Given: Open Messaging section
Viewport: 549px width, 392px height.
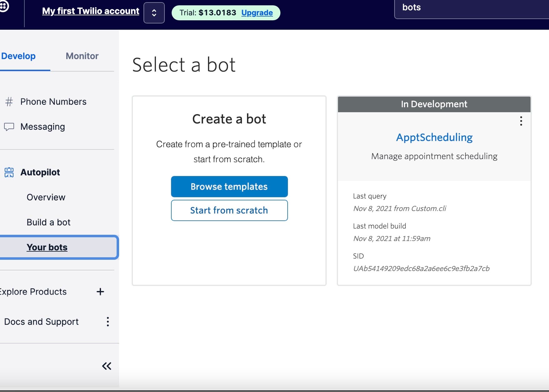Looking at the screenshot, I should pos(43,127).
